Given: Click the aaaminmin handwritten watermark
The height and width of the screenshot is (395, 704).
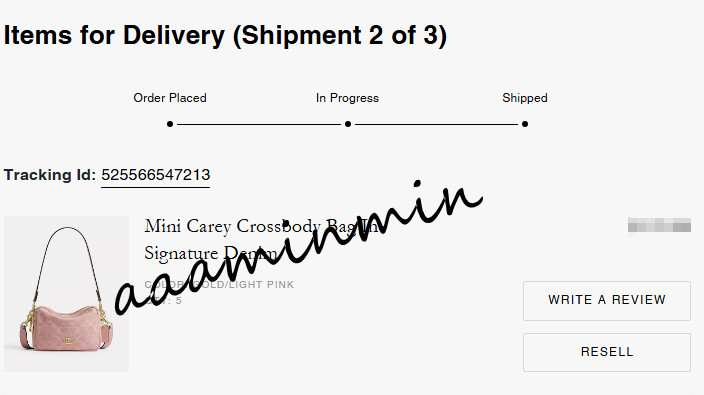Looking at the screenshot, I should coord(299,247).
